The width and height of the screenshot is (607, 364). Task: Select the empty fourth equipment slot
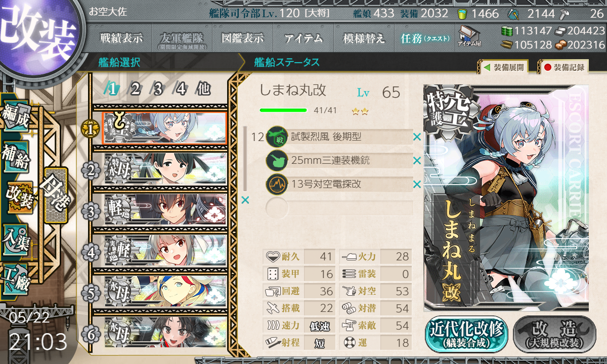339,208
